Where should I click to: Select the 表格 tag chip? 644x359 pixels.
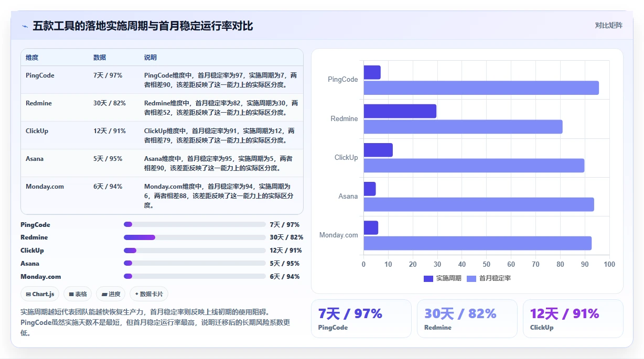(x=78, y=294)
